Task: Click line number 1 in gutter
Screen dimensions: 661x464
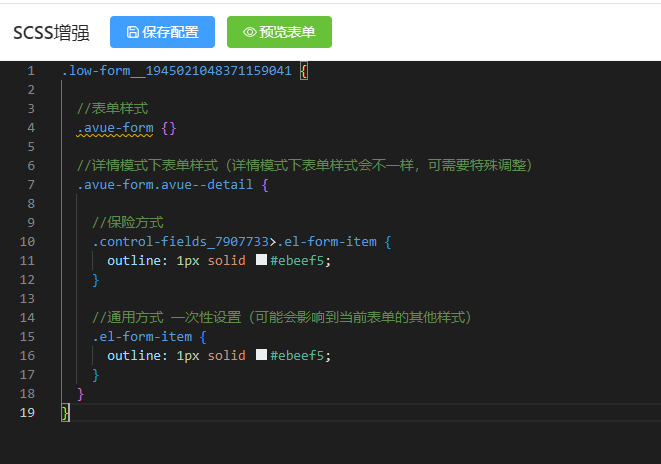Action: (30, 71)
